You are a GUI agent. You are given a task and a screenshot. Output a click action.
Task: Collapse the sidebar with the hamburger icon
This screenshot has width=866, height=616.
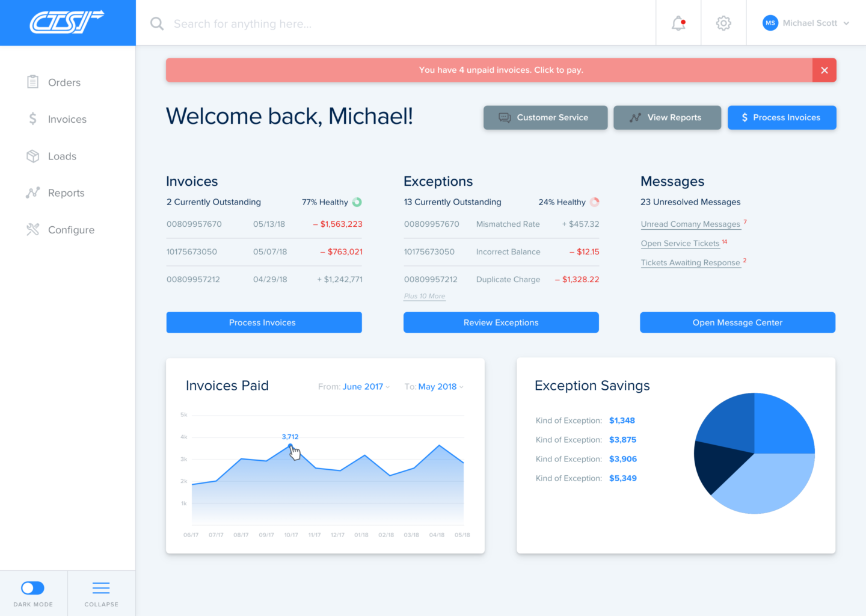[x=101, y=588]
